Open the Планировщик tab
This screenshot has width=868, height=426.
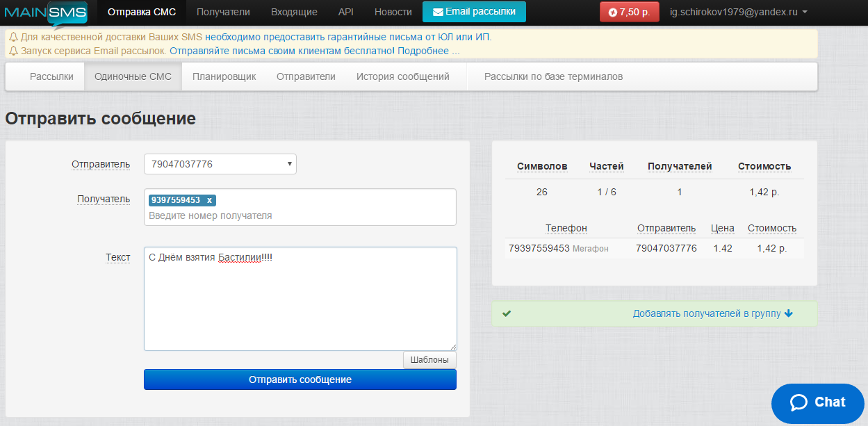(224, 76)
